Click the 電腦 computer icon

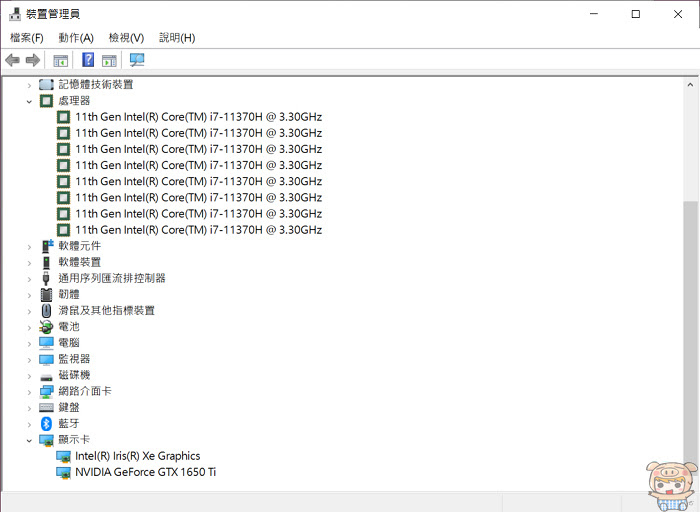pyautogui.click(x=46, y=343)
